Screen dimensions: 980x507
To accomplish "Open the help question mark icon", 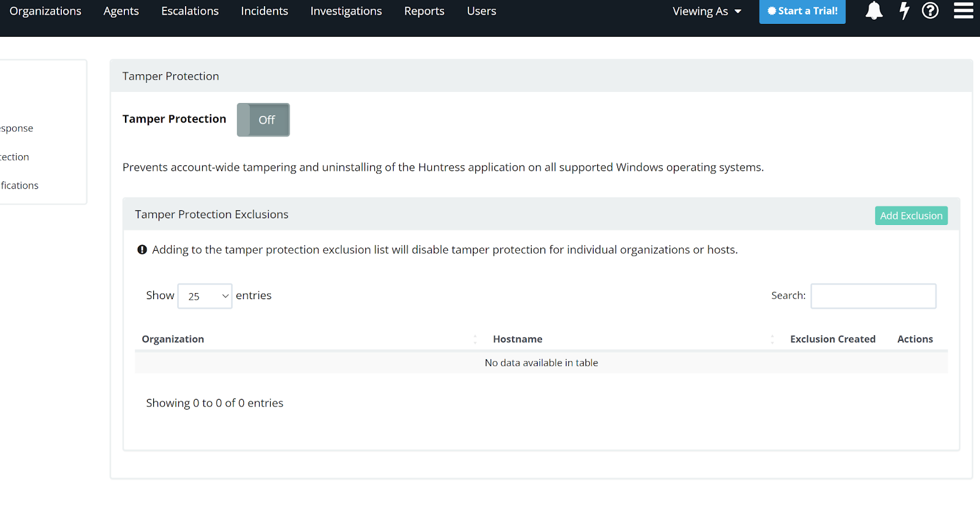I will 930,11.
